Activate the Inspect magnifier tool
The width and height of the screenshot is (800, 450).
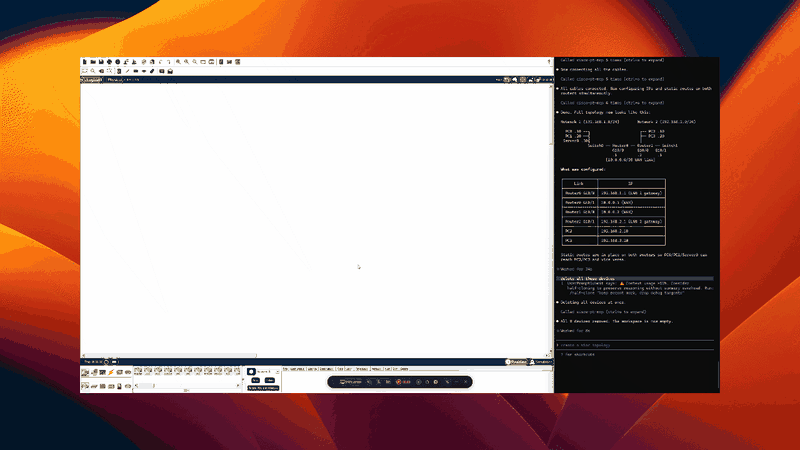(x=92, y=71)
